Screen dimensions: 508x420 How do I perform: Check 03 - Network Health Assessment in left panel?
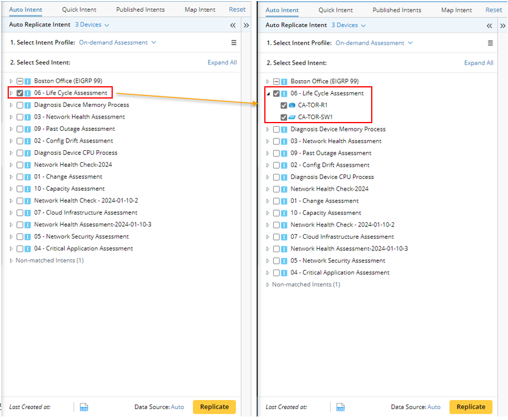(20, 117)
